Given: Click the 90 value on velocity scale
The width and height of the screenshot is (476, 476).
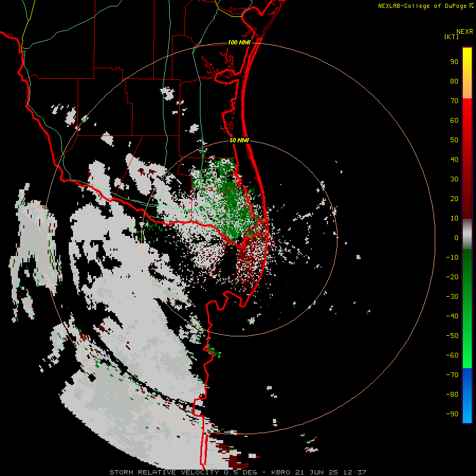Looking at the screenshot, I should click(x=454, y=62).
